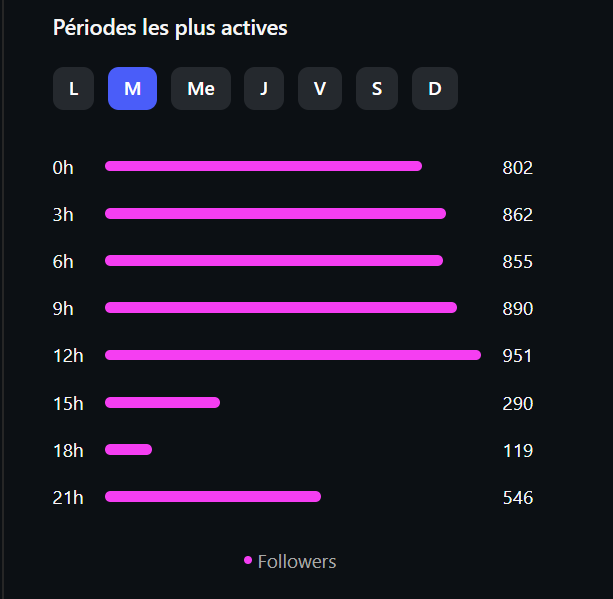Toggle the Followers legend entry
This screenshot has height=599, width=613.
tap(290, 562)
